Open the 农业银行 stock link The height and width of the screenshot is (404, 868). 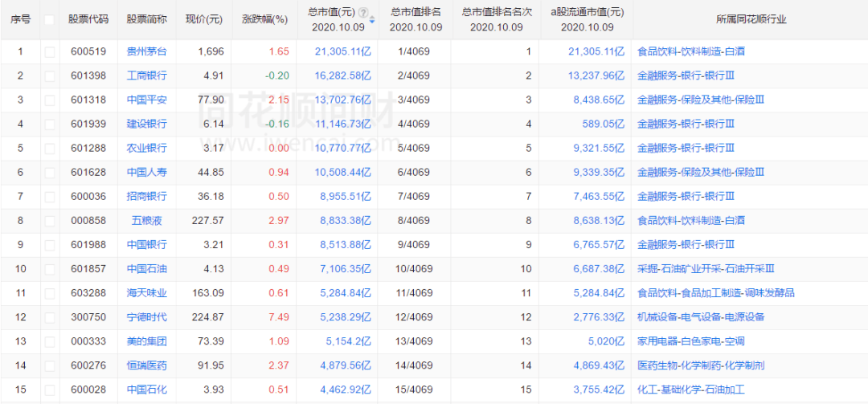coord(147,149)
